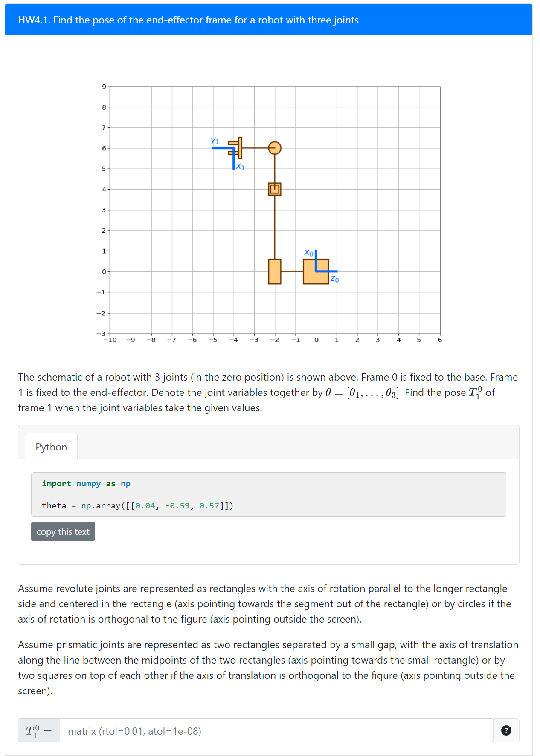Select the circular revolute joint in the schematic

point(275,148)
